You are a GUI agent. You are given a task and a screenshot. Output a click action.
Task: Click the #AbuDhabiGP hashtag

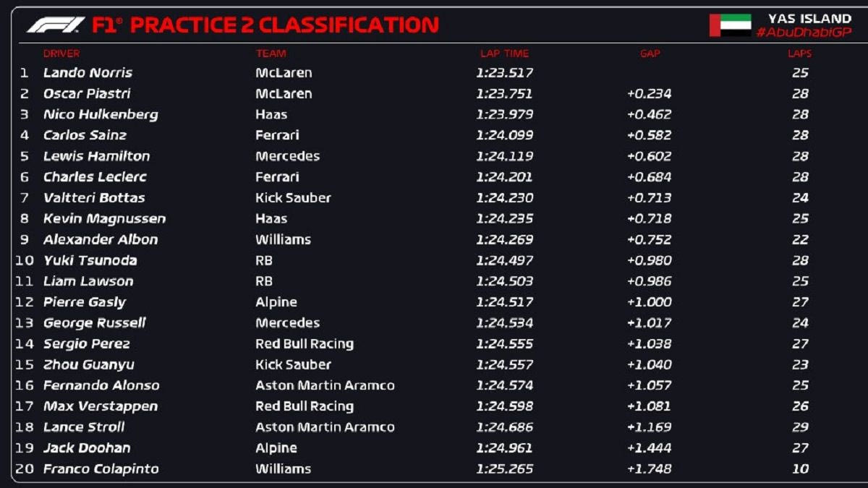tap(804, 33)
